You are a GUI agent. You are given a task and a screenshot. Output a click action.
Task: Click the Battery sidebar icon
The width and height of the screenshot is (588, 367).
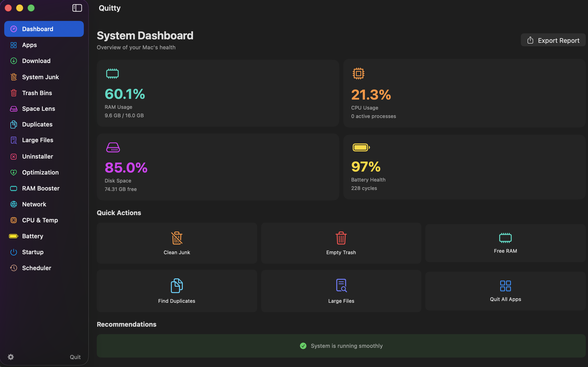coord(14,236)
